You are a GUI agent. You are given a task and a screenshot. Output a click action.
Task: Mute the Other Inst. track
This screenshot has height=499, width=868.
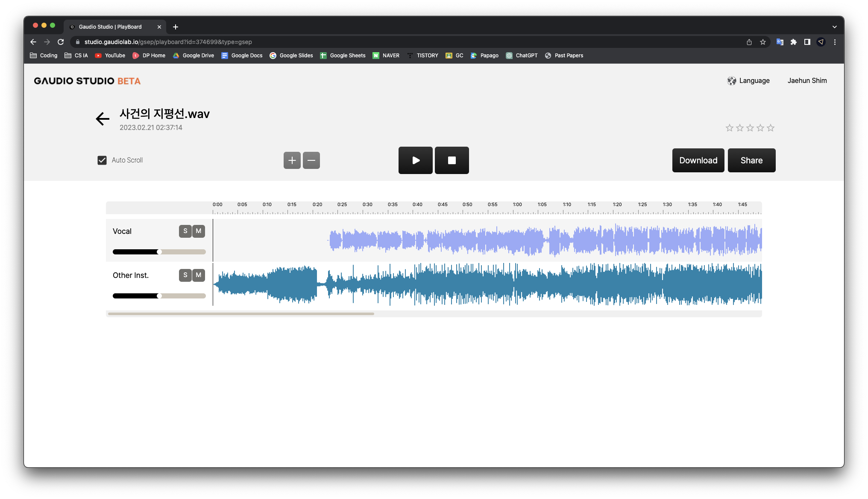pos(199,275)
